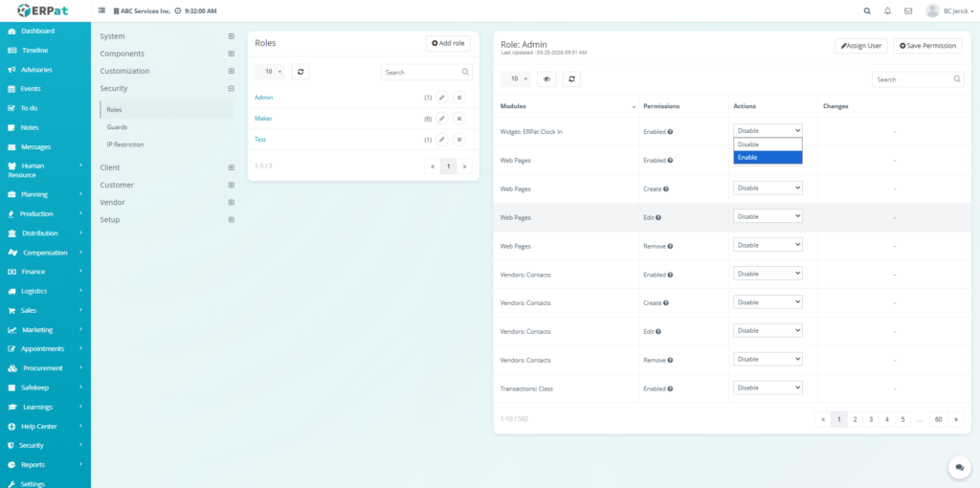980x488 pixels.
Task: Click the Save Permission button
Action: (927, 46)
